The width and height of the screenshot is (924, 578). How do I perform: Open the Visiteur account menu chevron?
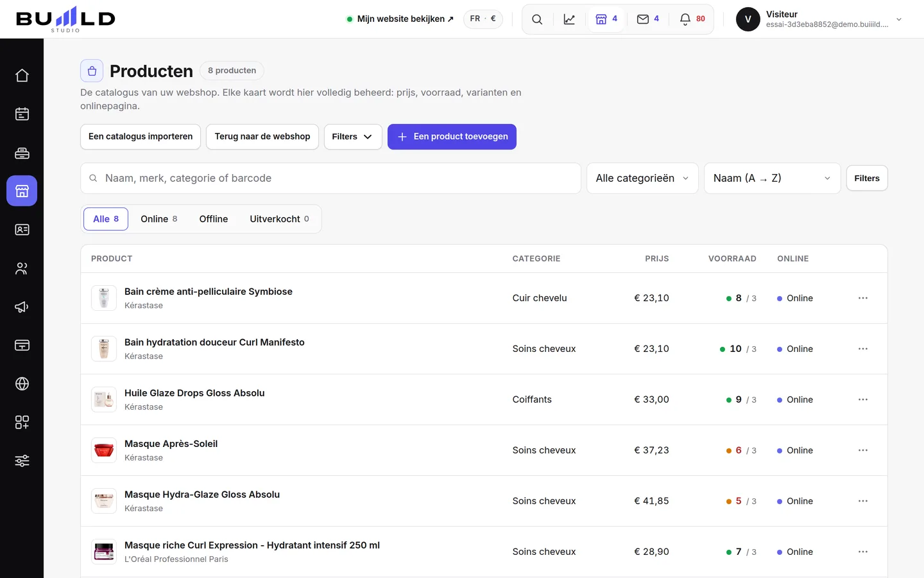pos(899,19)
